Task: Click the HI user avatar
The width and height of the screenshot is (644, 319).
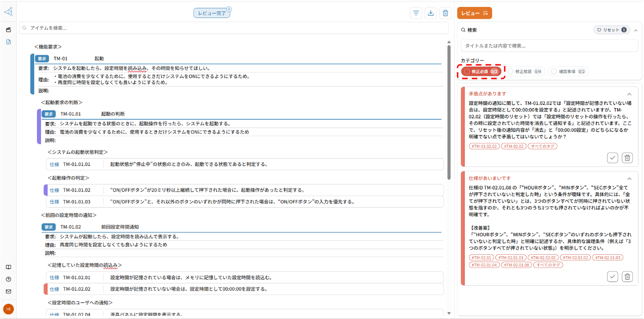Action: [x=8, y=309]
